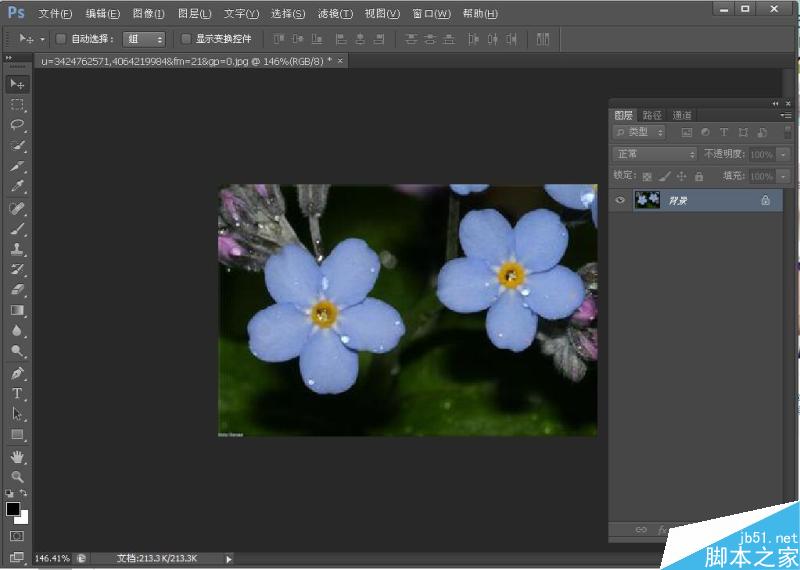Select the Pen tool

[x=17, y=373]
